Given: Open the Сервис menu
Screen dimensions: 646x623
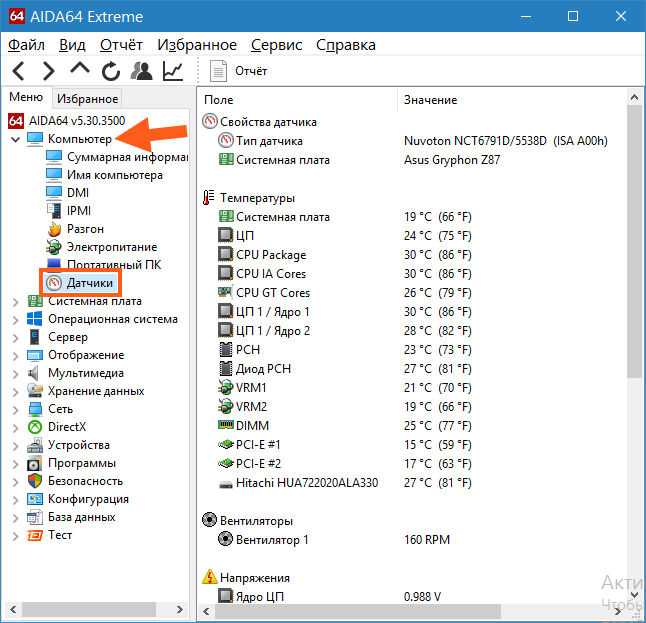Looking at the screenshot, I should tap(276, 44).
